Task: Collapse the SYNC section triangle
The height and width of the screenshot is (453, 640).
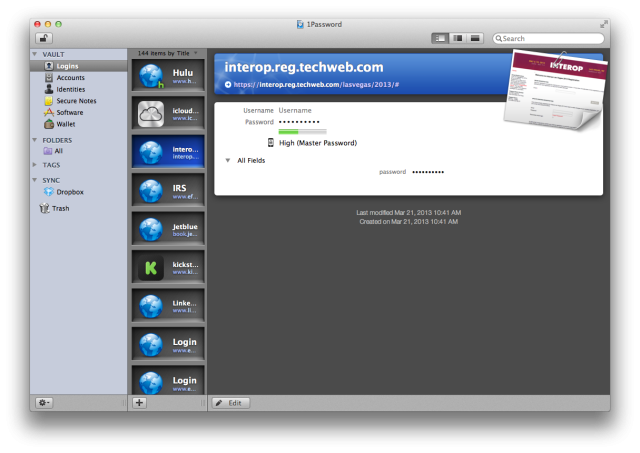Action: point(35,180)
